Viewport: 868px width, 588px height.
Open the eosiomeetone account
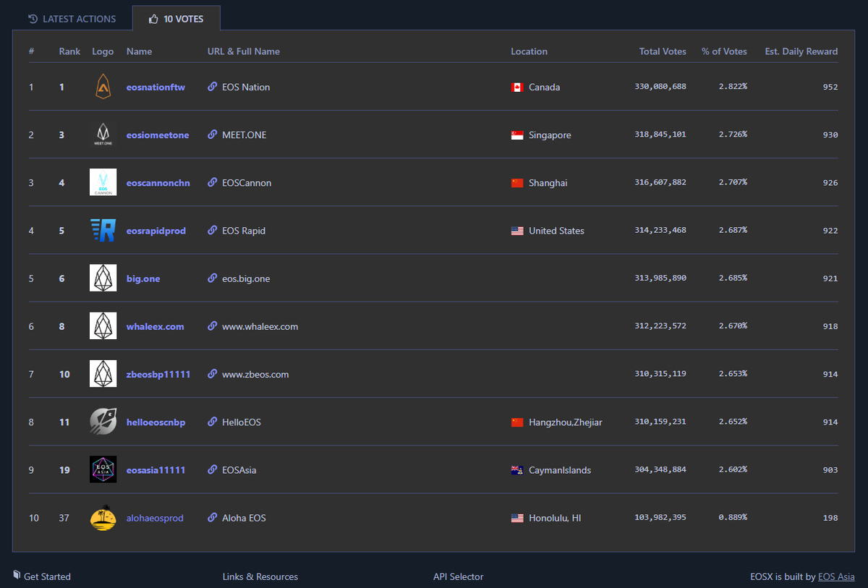[x=158, y=135]
